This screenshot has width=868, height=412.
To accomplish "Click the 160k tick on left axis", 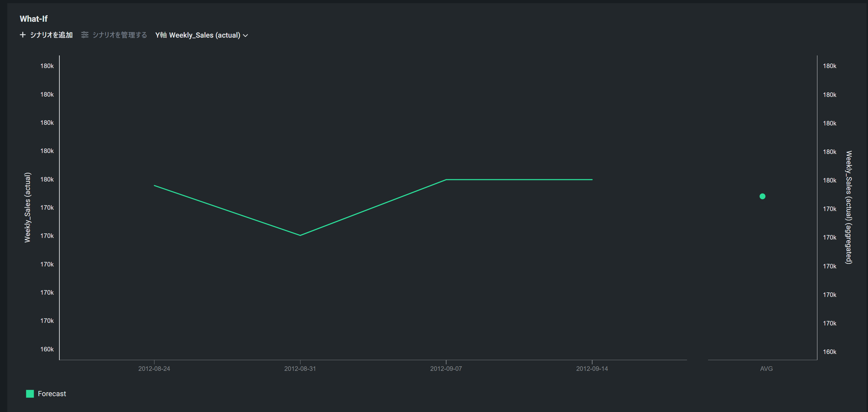I will tap(47, 349).
